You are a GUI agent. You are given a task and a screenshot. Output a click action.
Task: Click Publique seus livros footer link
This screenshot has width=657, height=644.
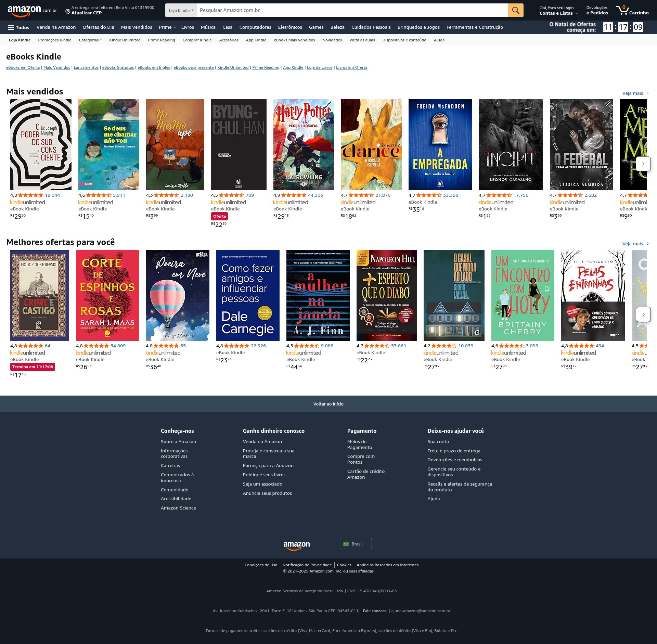tap(264, 475)
